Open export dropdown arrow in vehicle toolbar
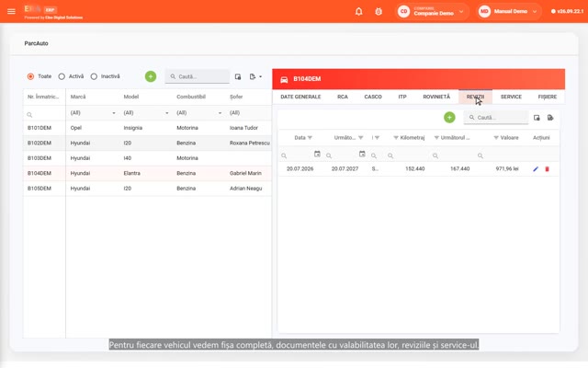 click(261, 76)
